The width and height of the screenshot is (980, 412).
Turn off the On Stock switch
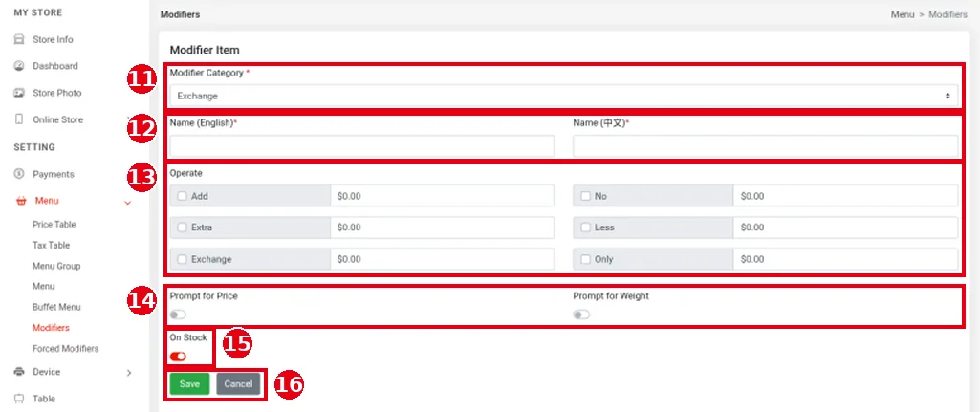(178, 357)
